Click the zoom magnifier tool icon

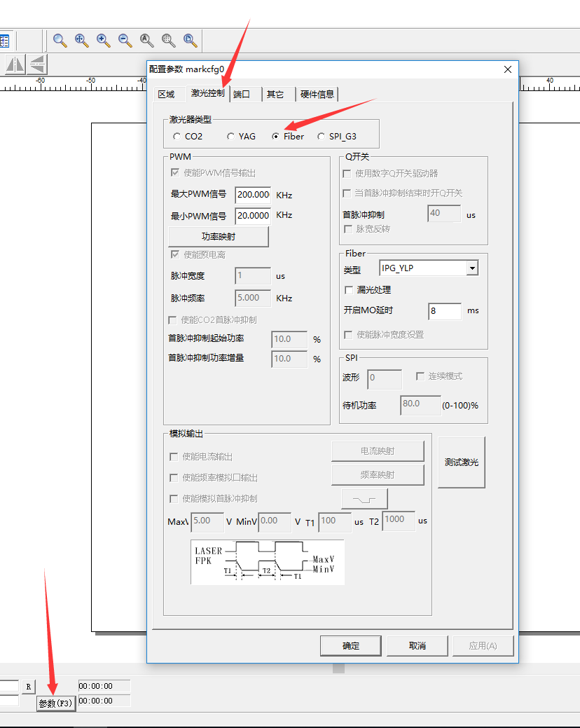[x=60, y=41]
